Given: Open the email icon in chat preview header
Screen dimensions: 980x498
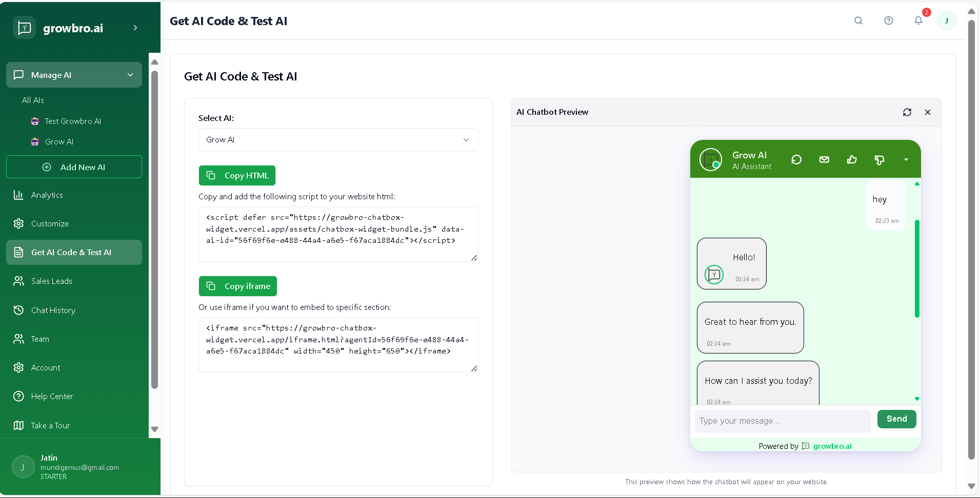Looking at the screenshot, I should coord(824,159).
